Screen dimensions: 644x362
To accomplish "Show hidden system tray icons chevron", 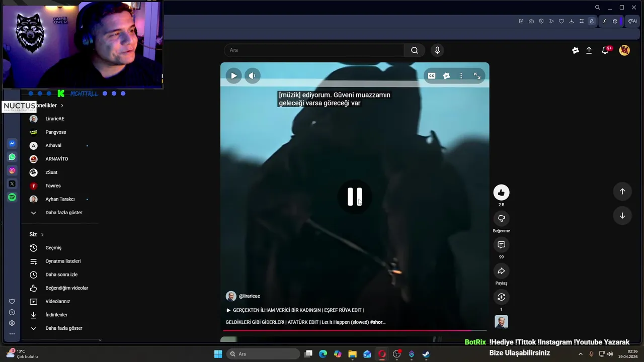I will (581, 354).
